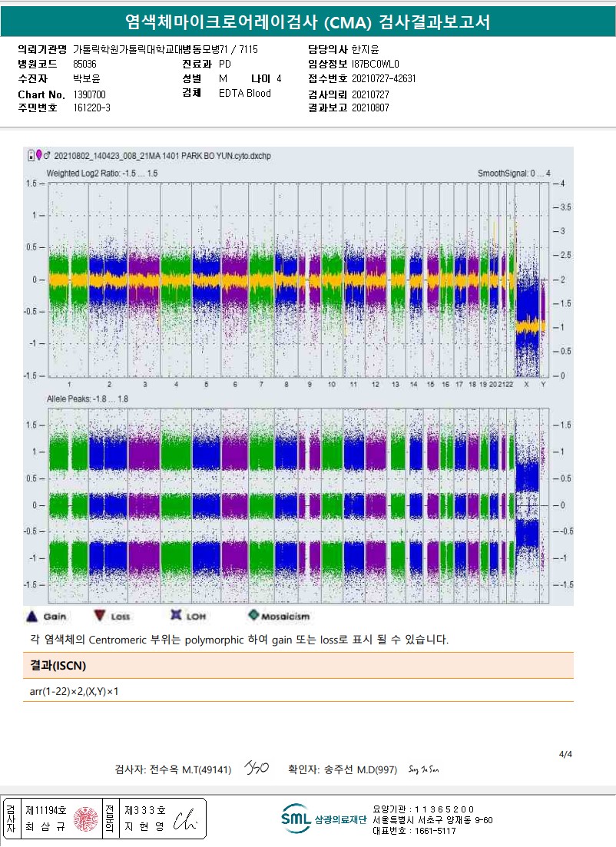The height and width of the screenshot is (847, 616).
Task: Click the ISCN result 'arr(1-22)×2,(X,Y)×1'
Action: click(x=74, y=691)
